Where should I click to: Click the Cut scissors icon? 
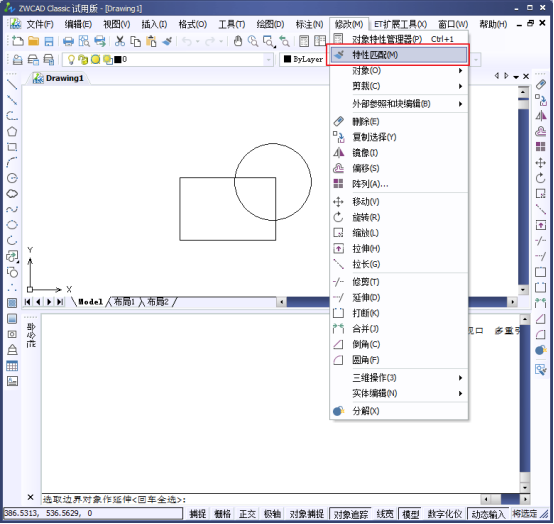tap(120, 41)
